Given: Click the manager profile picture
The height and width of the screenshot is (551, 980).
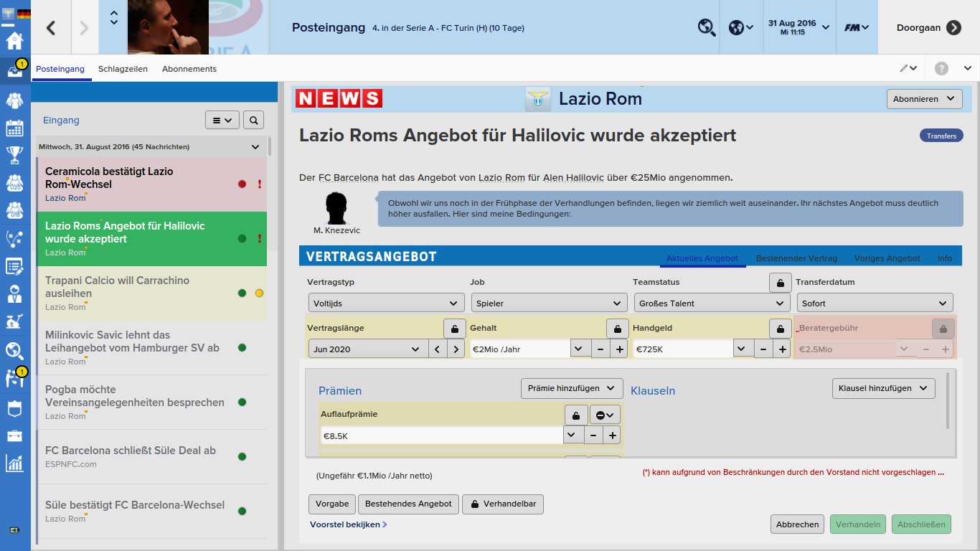Looking at the screenshot, I should coord(168,27).
